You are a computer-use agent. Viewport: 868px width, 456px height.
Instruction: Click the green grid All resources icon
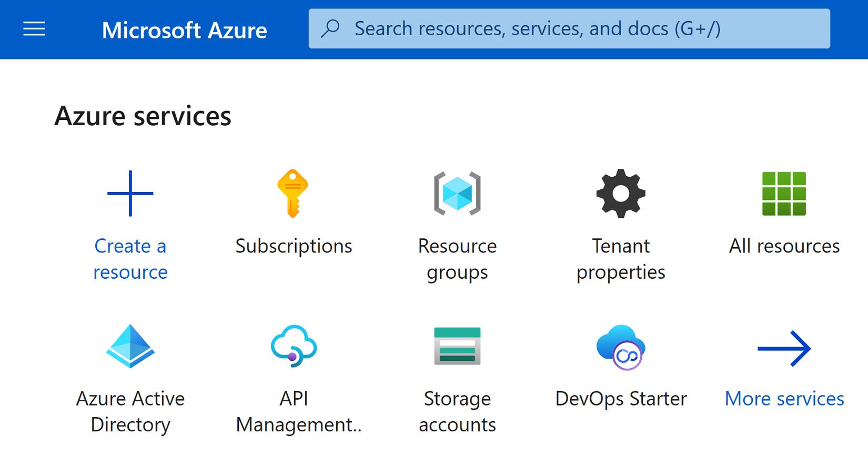click(x=784, y=194)
